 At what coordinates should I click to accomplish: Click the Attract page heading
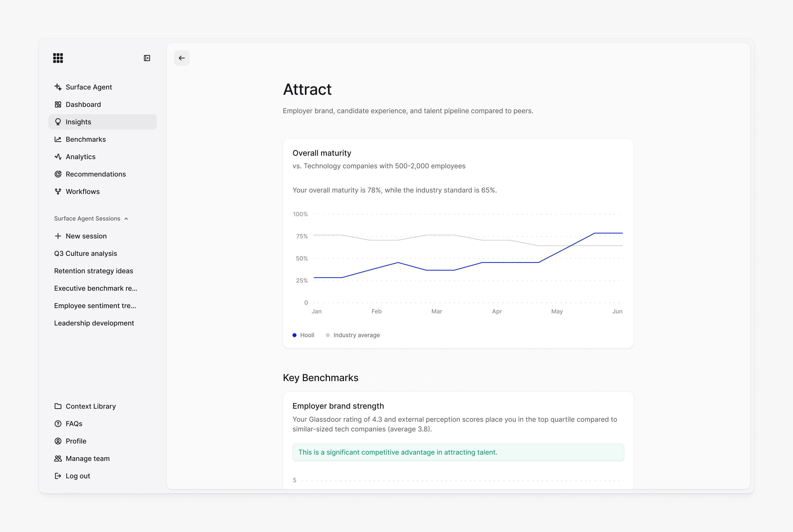point(307,89)
